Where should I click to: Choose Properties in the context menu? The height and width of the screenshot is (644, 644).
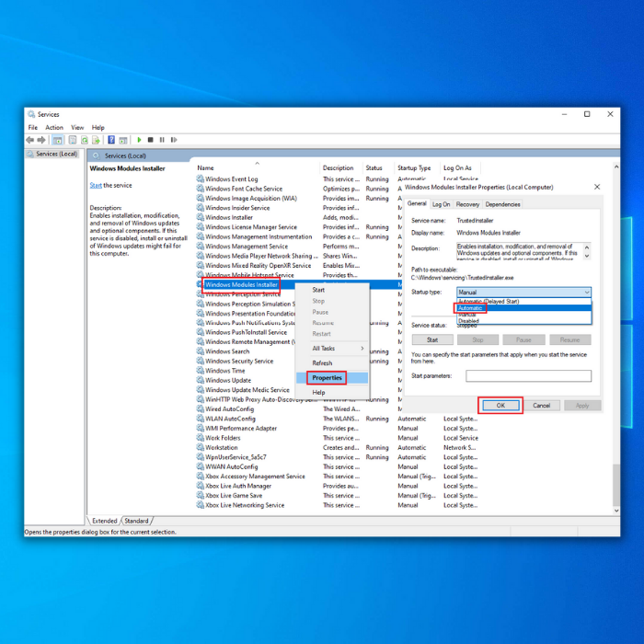pos(332,378)
